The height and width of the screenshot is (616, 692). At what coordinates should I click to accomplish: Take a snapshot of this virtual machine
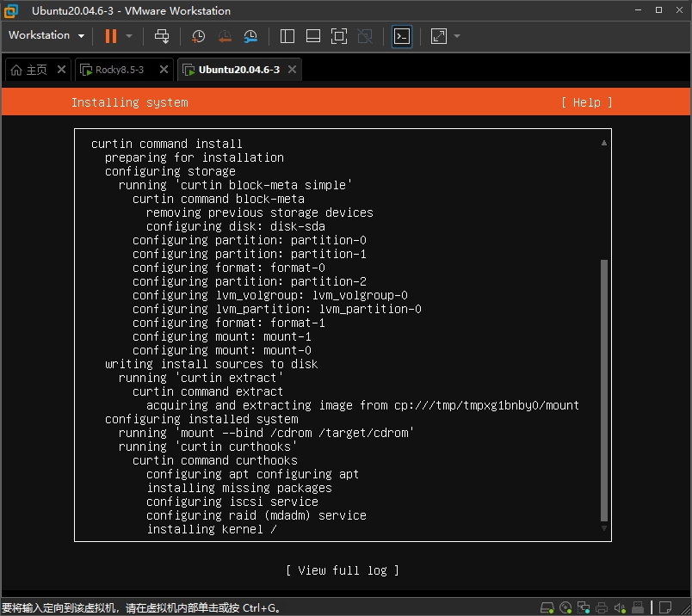click(198, 36)
